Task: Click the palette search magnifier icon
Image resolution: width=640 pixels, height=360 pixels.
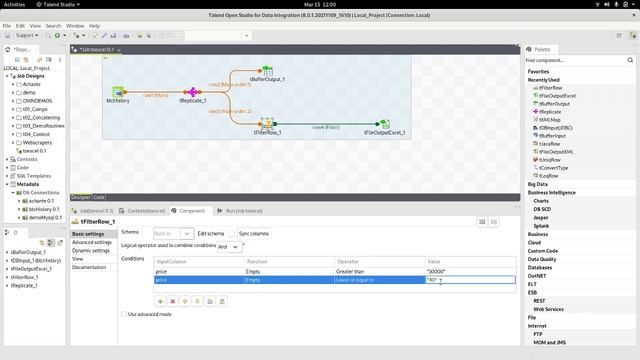Action: [630, 60]
